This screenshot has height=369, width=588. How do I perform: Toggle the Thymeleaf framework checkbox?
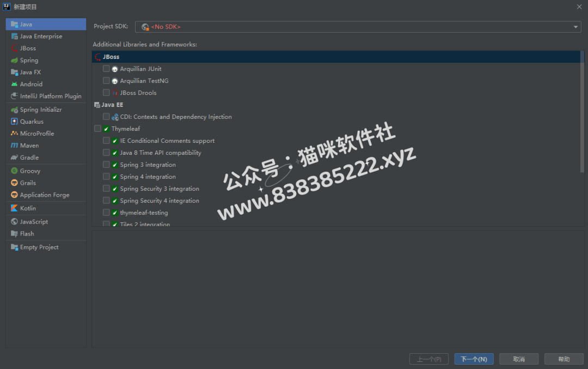[97, 129]
